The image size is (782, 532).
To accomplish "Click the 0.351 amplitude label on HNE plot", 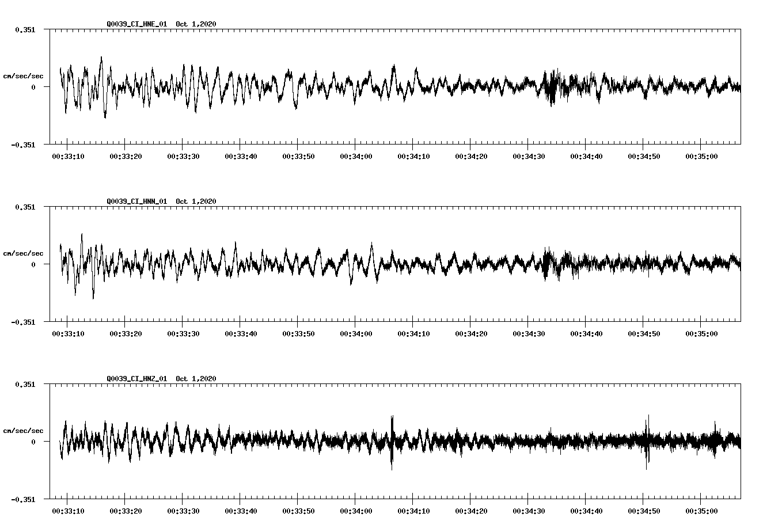I will point(26,29).
